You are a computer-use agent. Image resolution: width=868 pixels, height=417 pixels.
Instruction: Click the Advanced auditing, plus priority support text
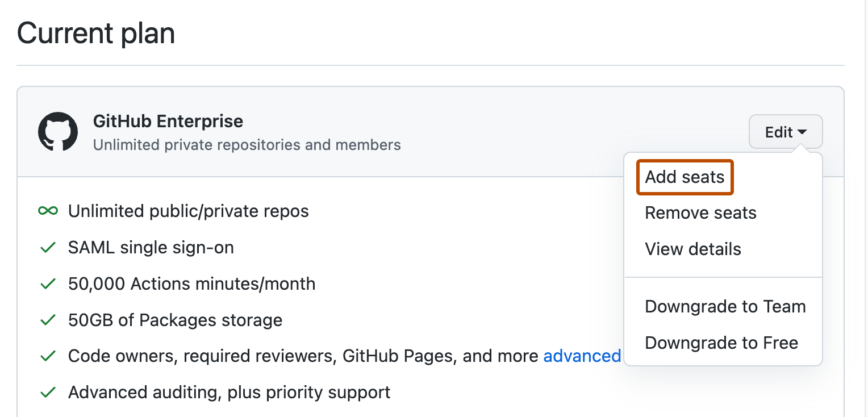(229, 393)
